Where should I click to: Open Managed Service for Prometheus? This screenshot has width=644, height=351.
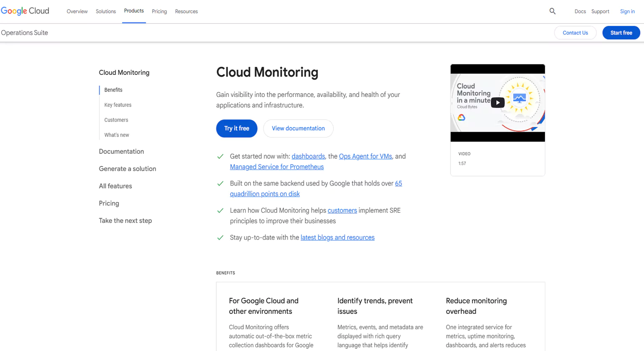coord(276,167)
